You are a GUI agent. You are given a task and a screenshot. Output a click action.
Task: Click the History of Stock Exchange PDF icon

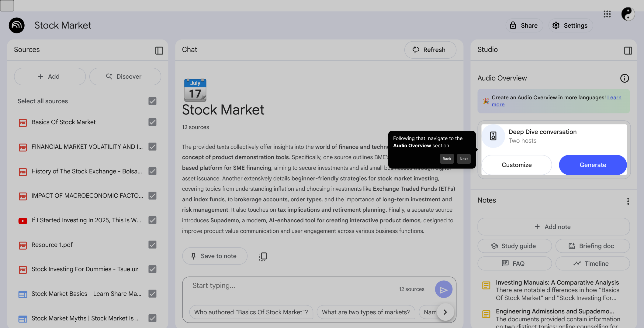click(x=23, y=172)
